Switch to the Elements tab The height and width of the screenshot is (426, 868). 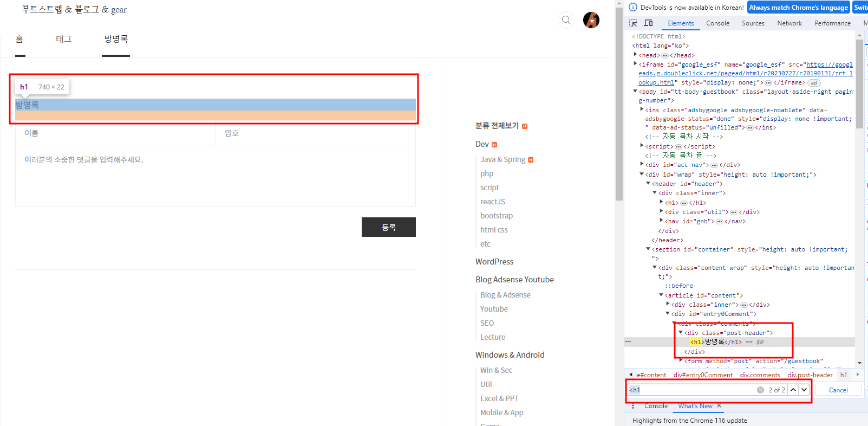point(681,23)
